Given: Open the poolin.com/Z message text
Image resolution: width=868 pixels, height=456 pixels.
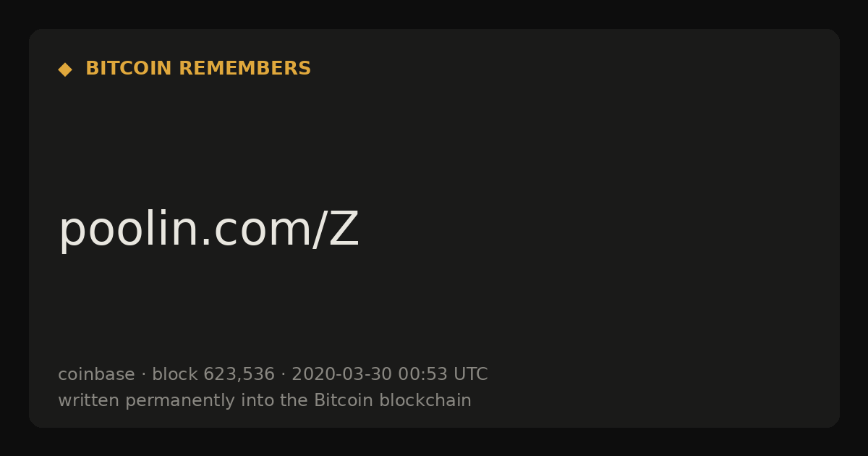Looking at the screenshot, I should (x=208, y=230).
